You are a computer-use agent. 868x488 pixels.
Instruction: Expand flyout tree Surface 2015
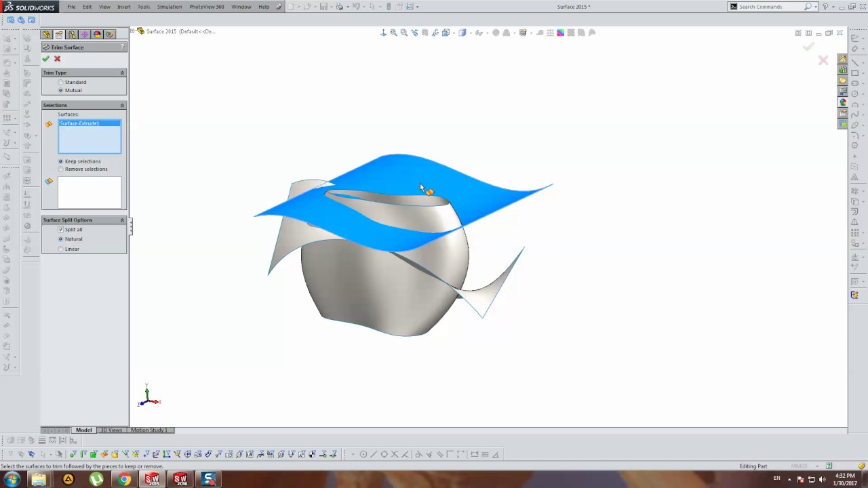(133, 31)
